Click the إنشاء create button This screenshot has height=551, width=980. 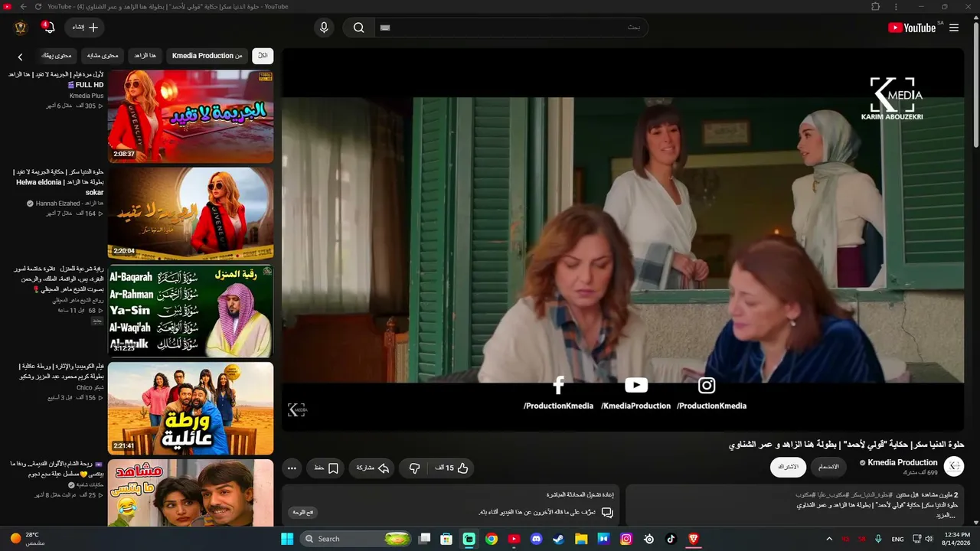(84, 28)
